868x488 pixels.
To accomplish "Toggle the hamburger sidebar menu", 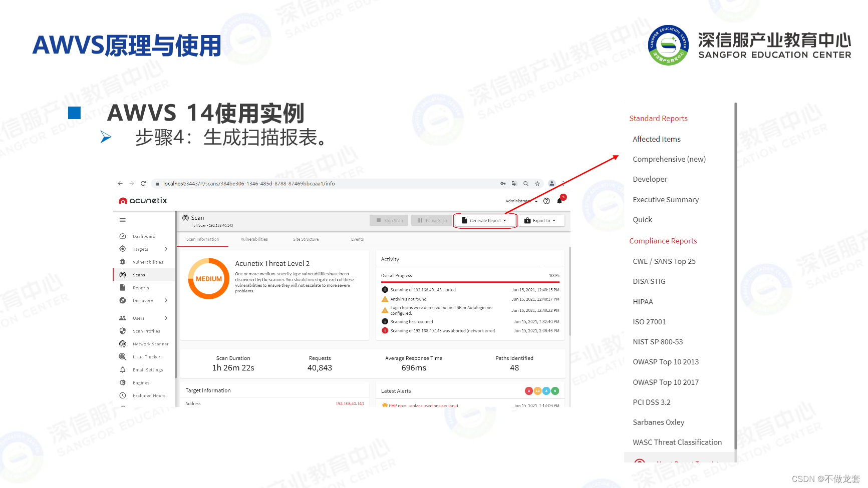I will tap(123, 220).
